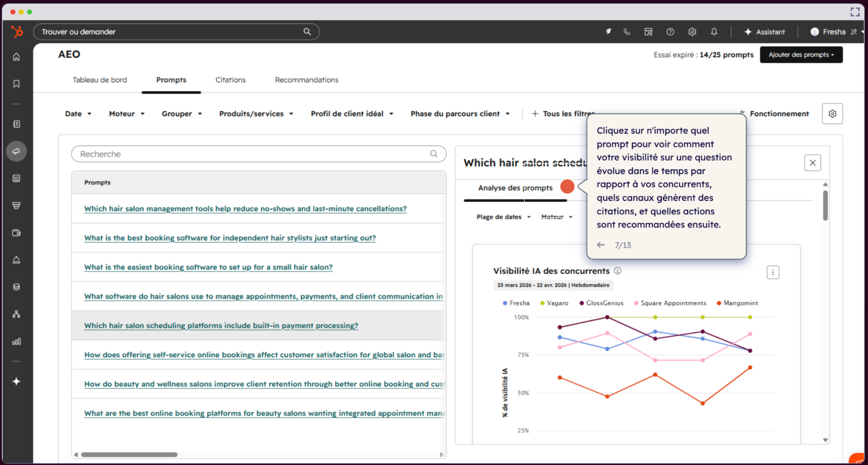The width and height of the screenshot is (868, 465).
Task: Toggle the Mangomint legend series
Action: click(737, 303)
